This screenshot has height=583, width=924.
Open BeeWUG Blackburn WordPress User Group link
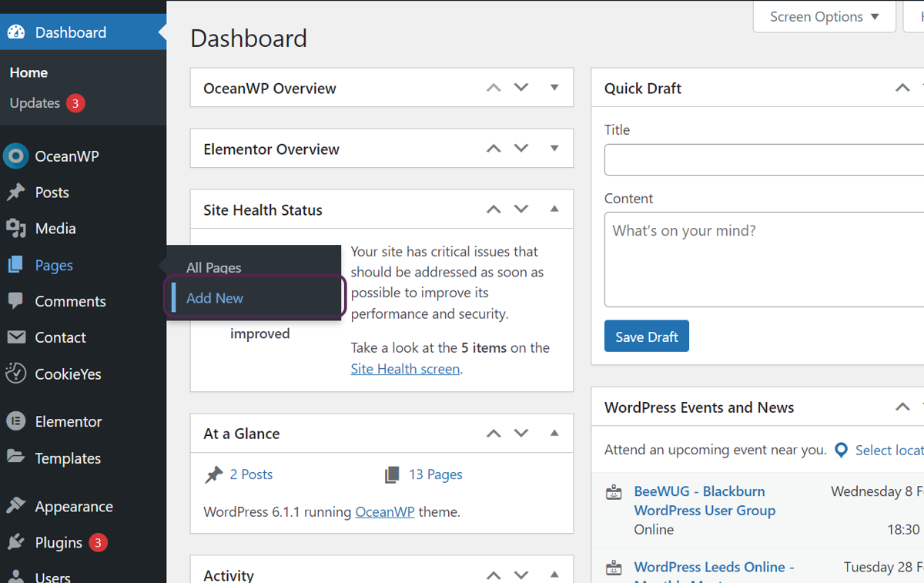[705, 501]
